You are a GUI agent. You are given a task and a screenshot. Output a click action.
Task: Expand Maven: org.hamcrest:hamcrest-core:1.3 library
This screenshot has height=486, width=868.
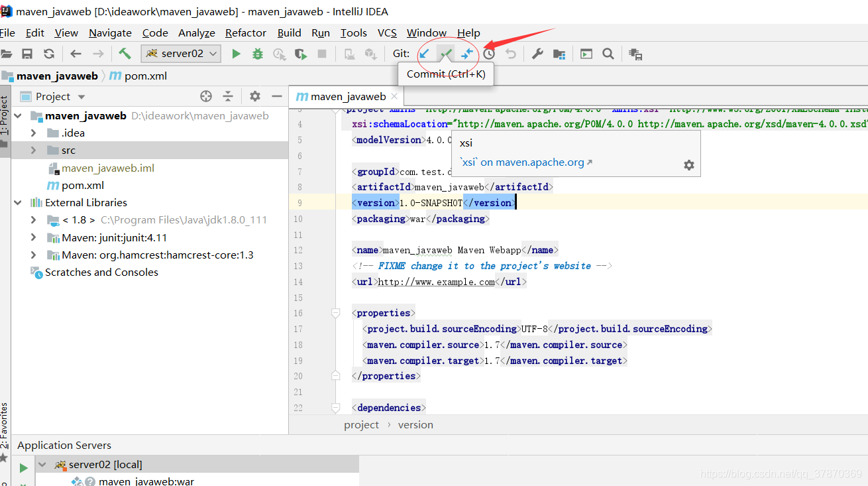[33, 255]
